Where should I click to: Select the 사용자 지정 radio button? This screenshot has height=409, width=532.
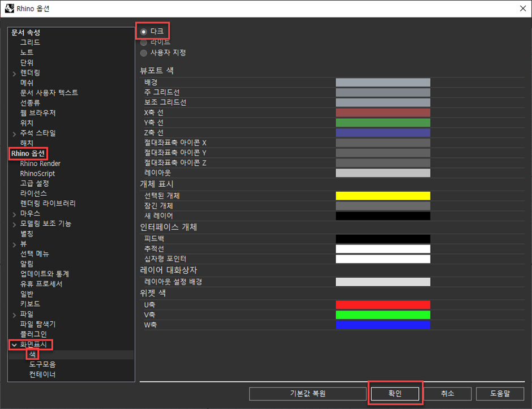[144, 53]
